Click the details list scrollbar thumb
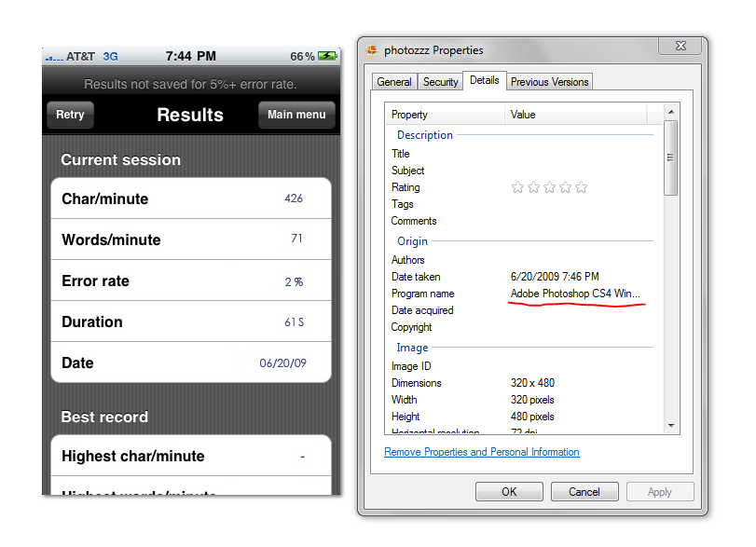 tap(670, 157)
